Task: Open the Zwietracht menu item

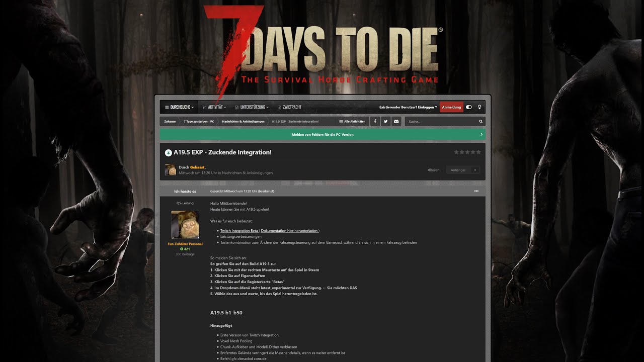Action: click(x=289, y=107)
